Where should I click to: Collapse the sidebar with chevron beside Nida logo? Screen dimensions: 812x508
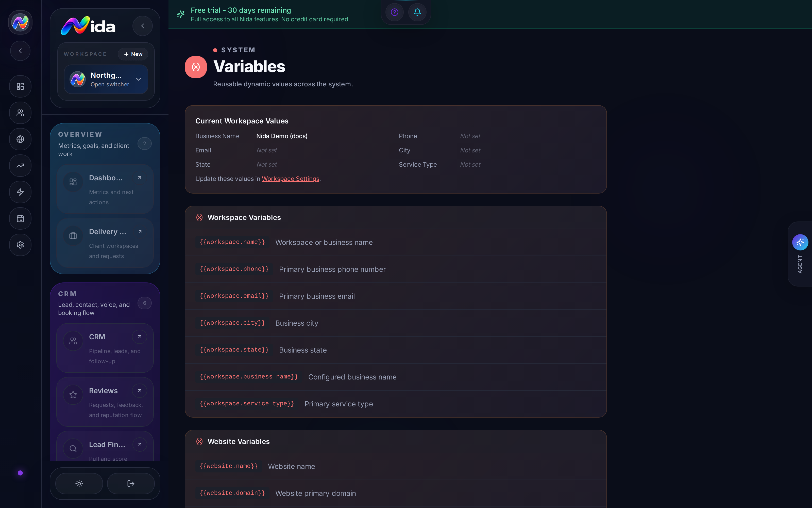point(143,26)
